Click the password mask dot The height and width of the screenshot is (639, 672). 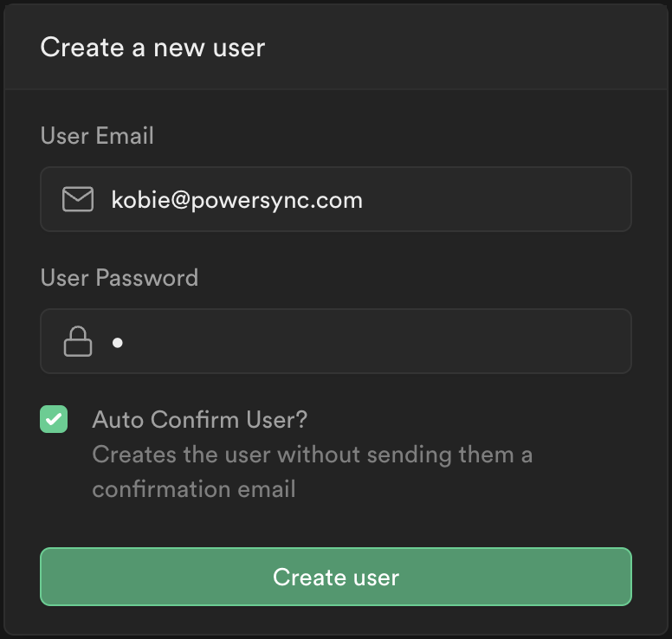(x=118, y=343)
